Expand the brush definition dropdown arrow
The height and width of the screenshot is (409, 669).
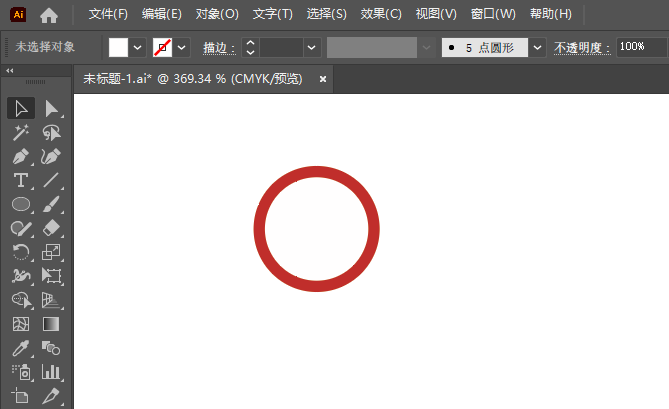(538, 47)
